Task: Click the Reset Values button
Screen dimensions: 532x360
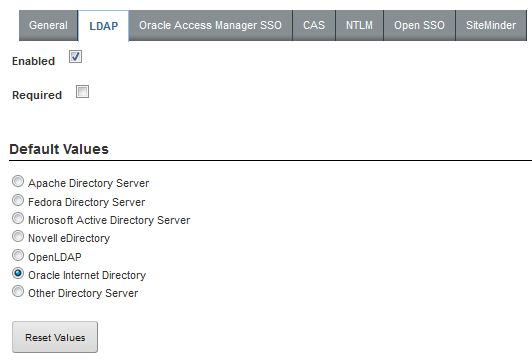Action: 55,337
